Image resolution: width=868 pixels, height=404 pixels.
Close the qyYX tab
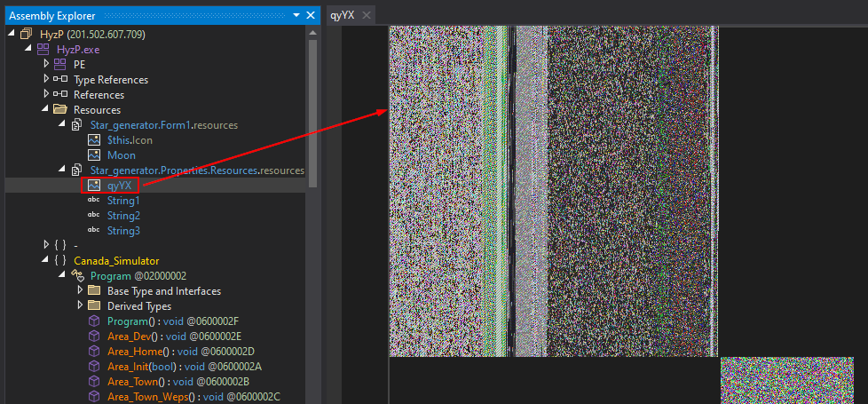[366, 15]
